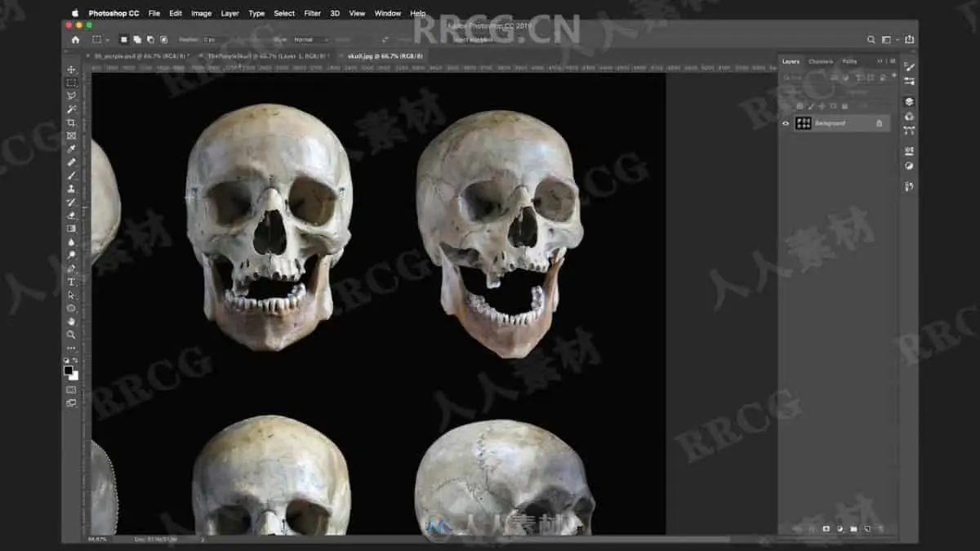Image resolution: width=980 pixels, height=551 pixels.
Task: Select the Ellipse shape tool
Action: [72, 308]
